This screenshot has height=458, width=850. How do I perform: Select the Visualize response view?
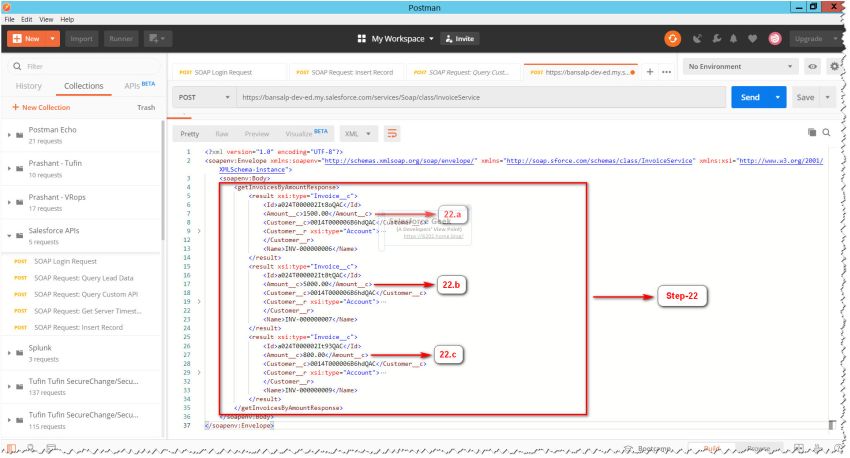pyautogui.click(x=306, y=133)
